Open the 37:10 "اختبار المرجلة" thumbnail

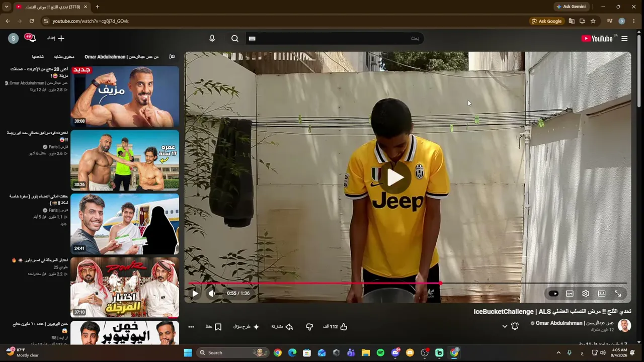125,288
